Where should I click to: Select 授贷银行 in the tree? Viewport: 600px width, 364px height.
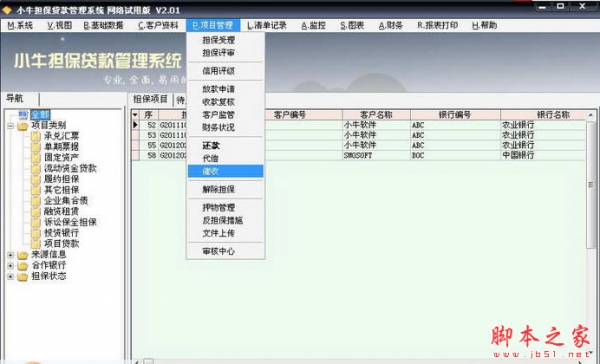coord(62,232)
